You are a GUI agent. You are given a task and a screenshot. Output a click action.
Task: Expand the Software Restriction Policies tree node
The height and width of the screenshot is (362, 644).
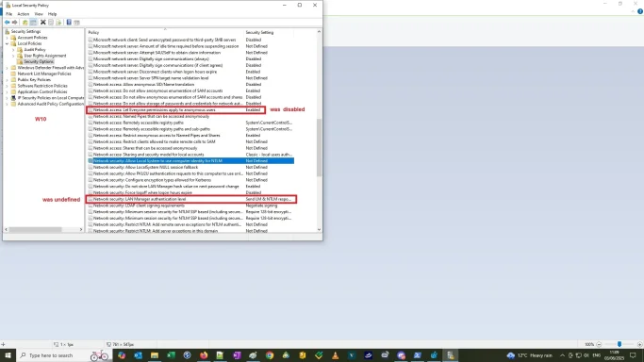pos(7,86)
